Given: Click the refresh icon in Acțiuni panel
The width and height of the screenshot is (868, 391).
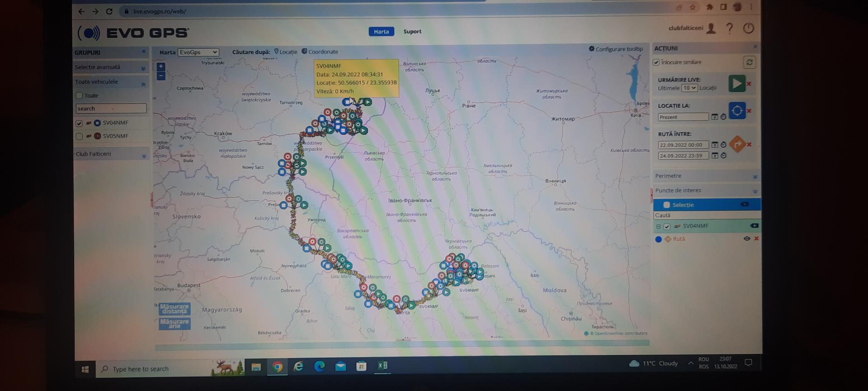Looking at the screenshot, I should pos(749,62).
